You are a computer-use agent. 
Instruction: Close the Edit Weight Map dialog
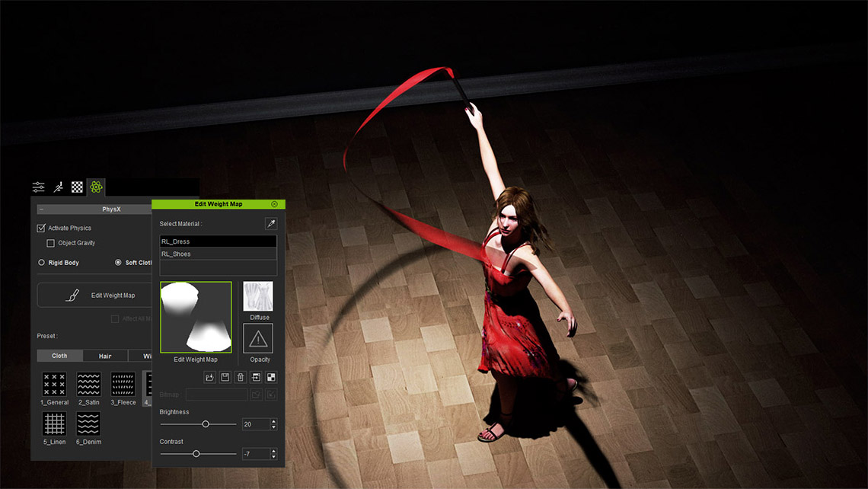pos(275,204)
